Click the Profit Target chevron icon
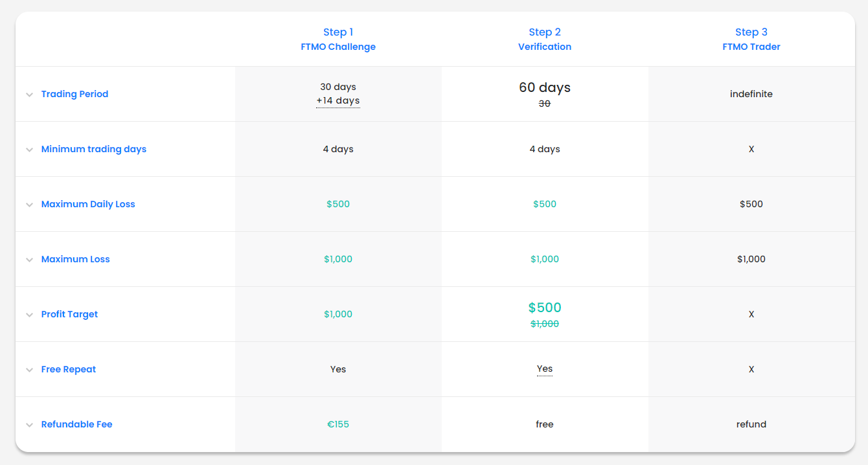Screen dimensions: 868x465 [x=29, y=315]
